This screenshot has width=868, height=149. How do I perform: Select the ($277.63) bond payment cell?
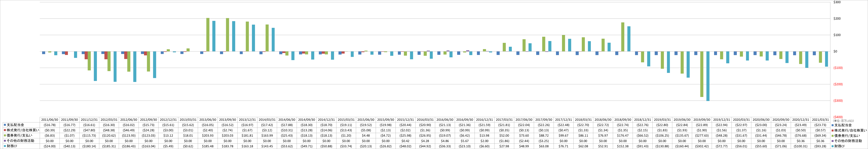coord(702,136)
